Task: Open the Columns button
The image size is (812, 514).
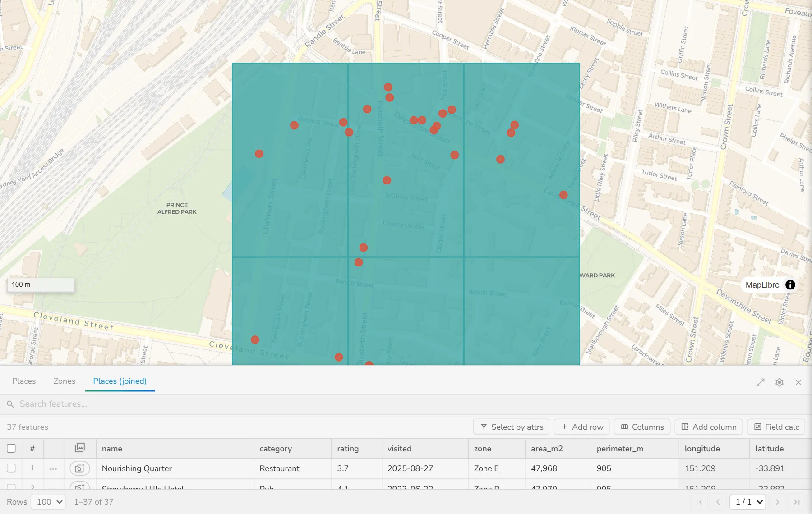Action: (x=642, y=427)
